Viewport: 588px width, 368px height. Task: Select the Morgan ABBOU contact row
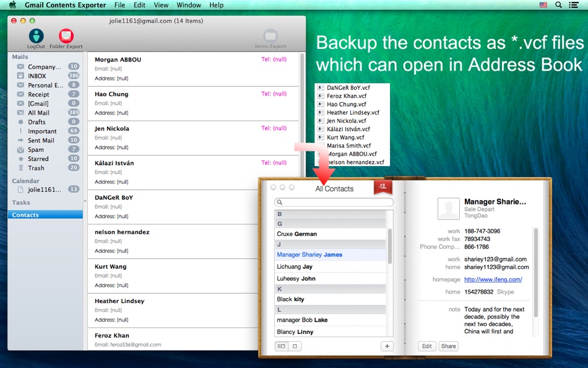193,69
